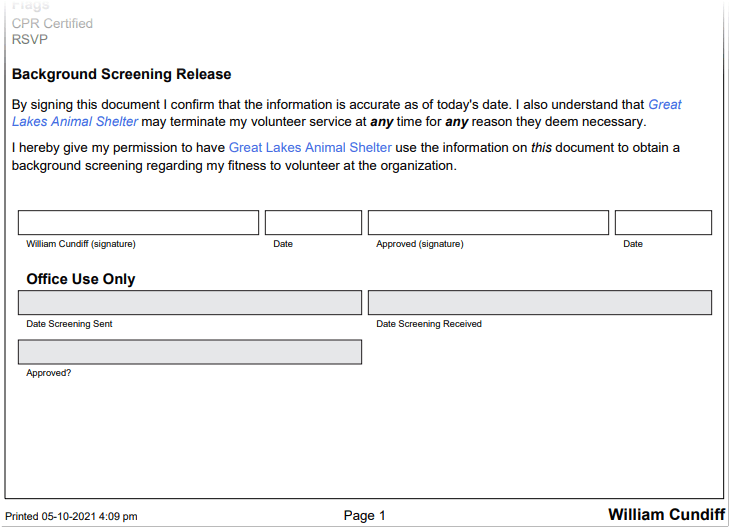
Task: Click the gray Approved? field
Action: coord(190,352)
